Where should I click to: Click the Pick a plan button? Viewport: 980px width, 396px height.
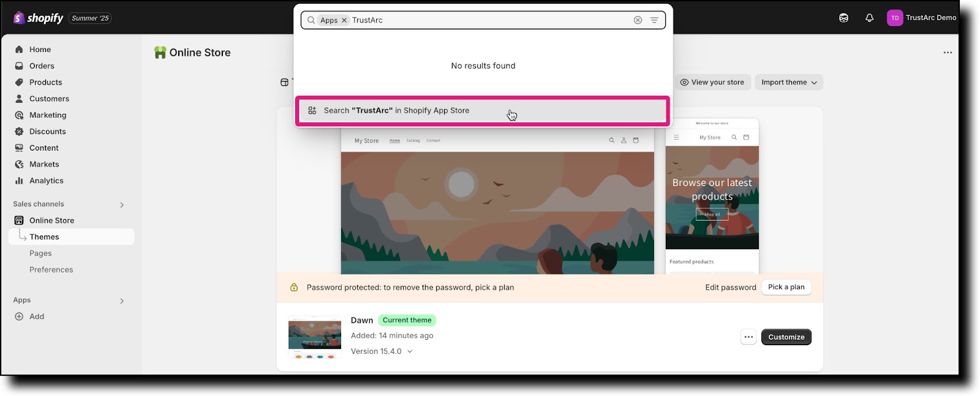(786, 288)
